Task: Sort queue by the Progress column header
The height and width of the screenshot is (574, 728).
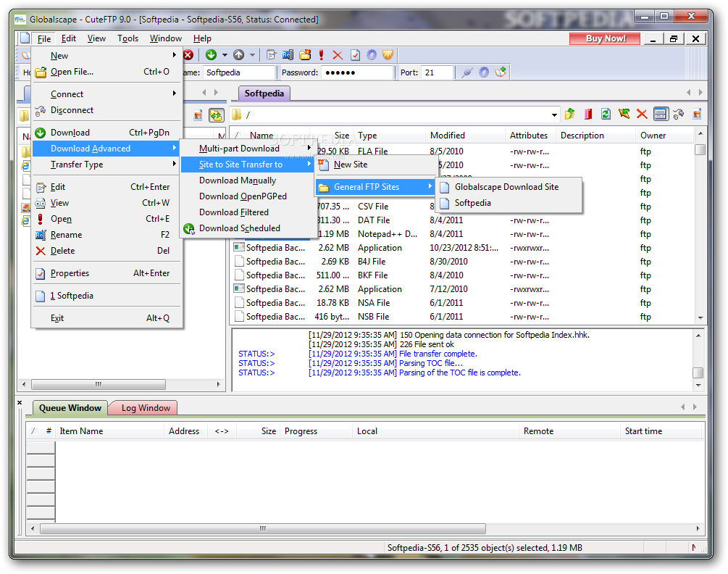Action: 316,431
